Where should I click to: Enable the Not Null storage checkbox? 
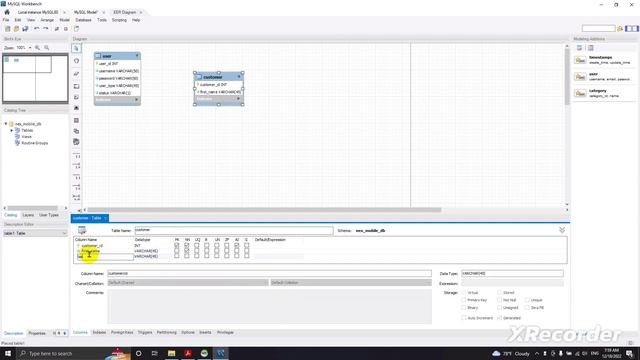tap(500, 300)
